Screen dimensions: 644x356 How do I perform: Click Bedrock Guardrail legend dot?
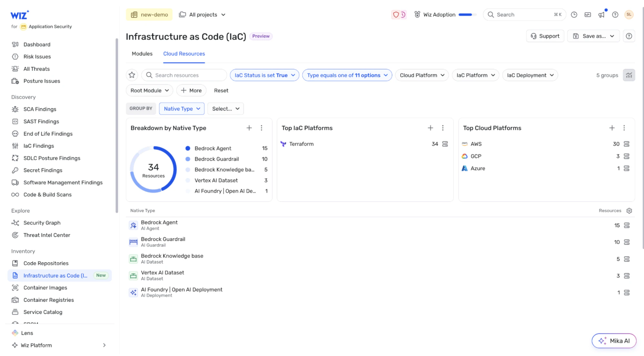point(188,159)
